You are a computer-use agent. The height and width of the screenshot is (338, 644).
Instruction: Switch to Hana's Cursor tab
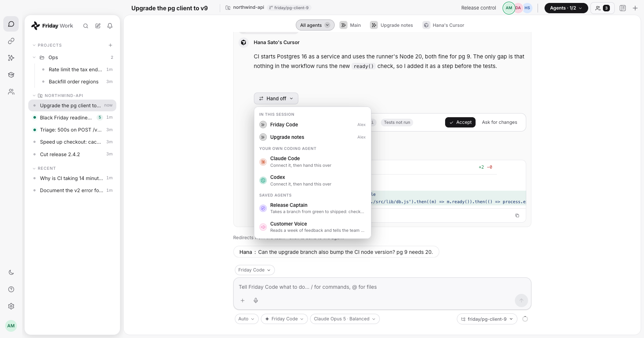[x=443, y=25]
